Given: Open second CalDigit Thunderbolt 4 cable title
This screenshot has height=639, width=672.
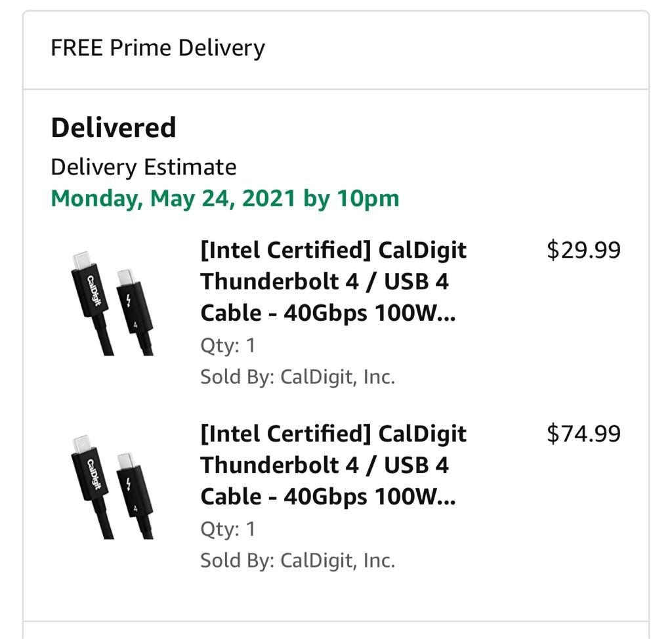Looking at the screenshot, I should tap(333, 465).
